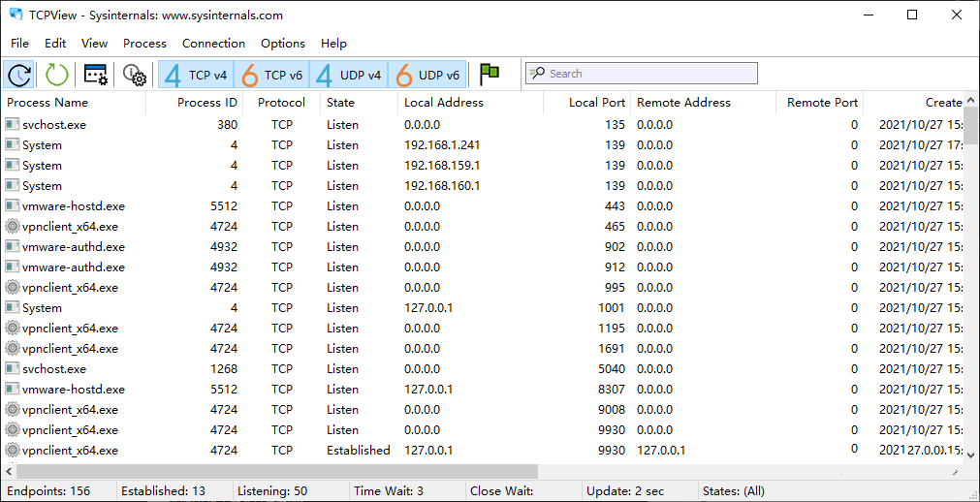Toggle the TCP v4 filter
The image size is (980, 502).
point(196,75)
